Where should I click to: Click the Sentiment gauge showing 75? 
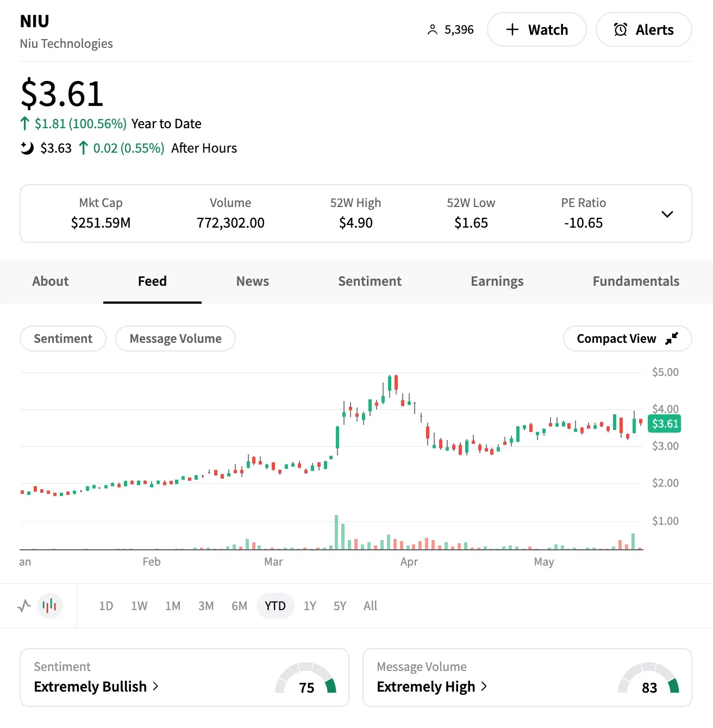[x=306, y=678]
